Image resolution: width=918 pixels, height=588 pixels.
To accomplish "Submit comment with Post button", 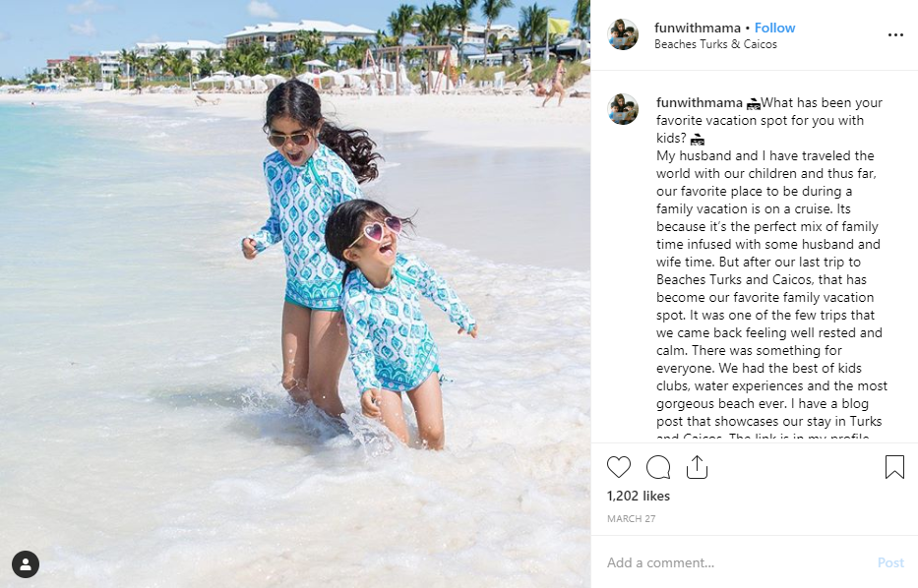I will [890, 562].
